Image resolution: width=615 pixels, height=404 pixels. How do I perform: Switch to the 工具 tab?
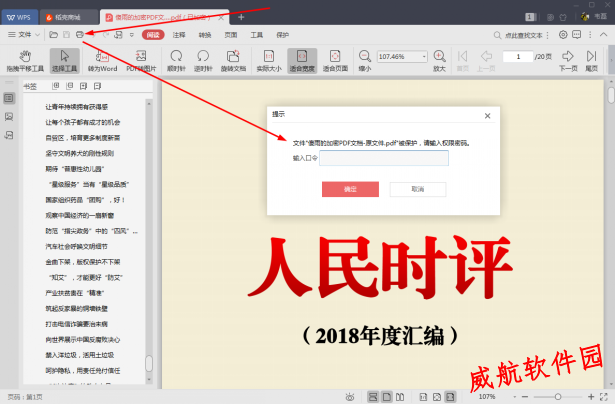click(257, 35)
